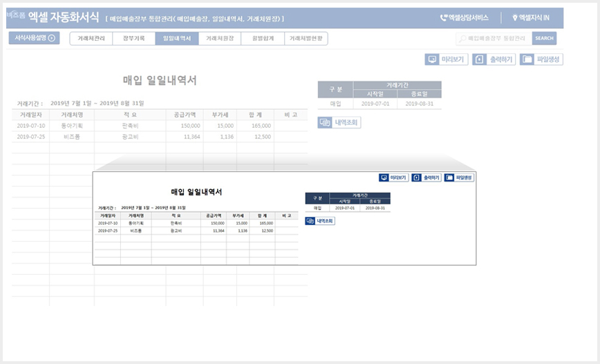Select the 동아기획 row entry
The height and width of the screenshot is (364, 600).
[72, 126]
